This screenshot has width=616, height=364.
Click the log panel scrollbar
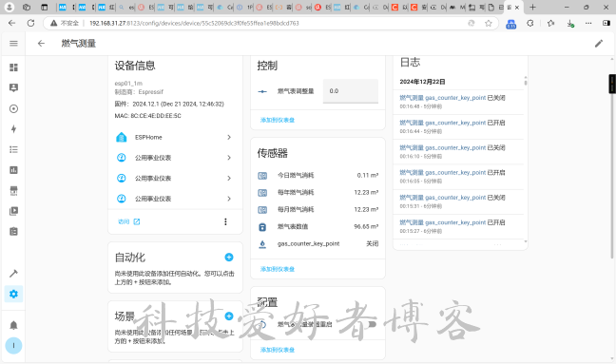[526, 82]
